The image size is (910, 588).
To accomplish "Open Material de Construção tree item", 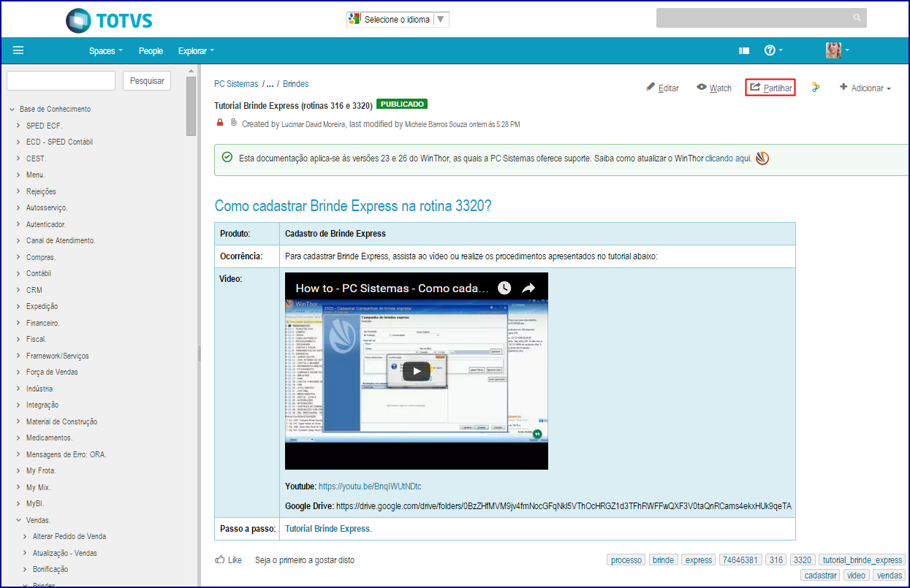I will [61, 421].
